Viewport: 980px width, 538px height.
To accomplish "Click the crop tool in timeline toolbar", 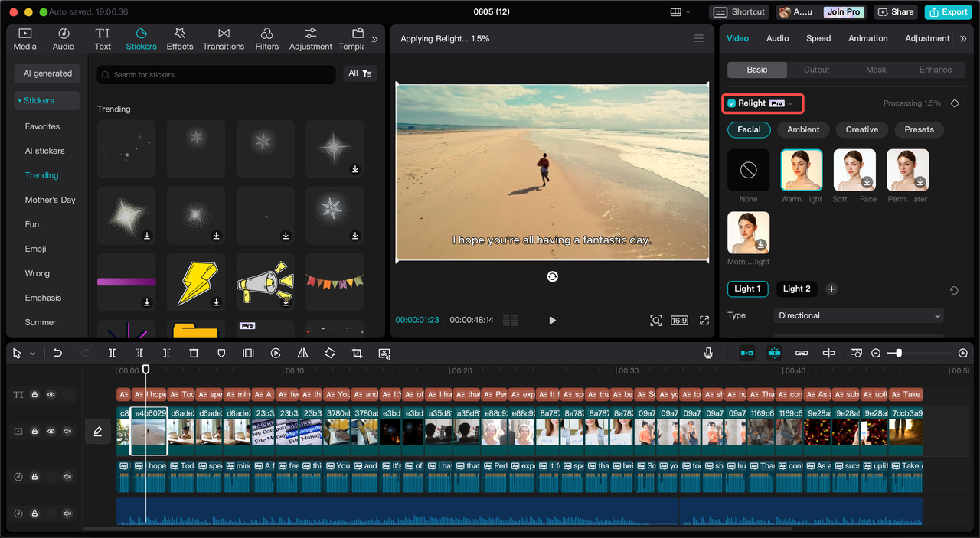I will [x=357, y=353].
